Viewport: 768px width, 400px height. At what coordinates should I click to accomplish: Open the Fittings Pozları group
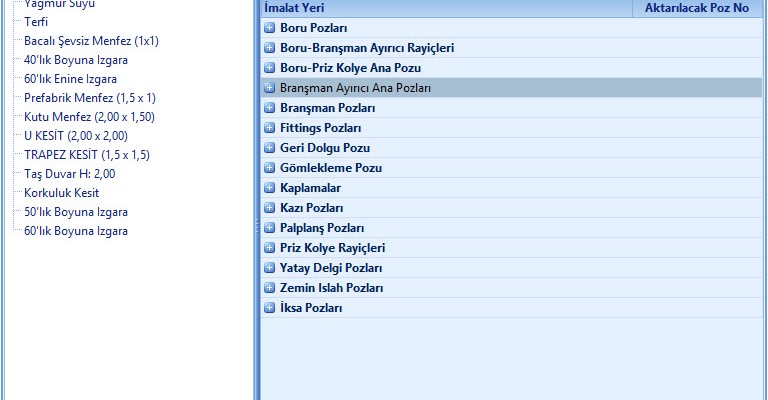coord(269,128)
